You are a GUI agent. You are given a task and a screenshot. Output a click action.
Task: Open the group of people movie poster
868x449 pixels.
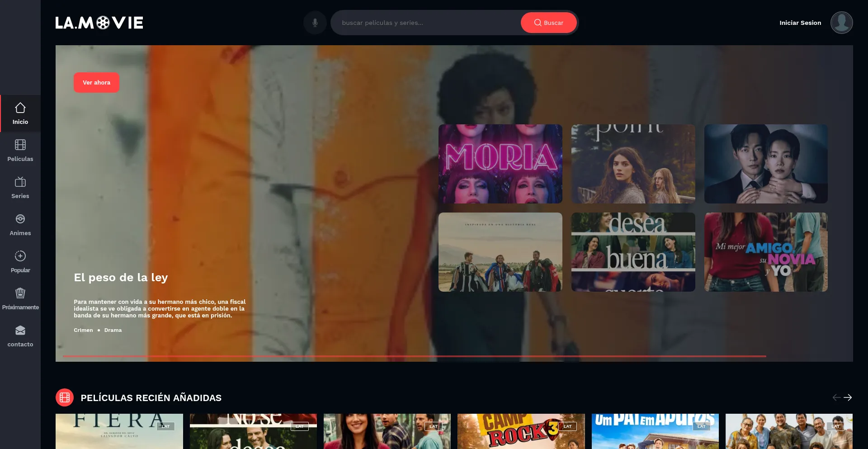coord(789,431)
